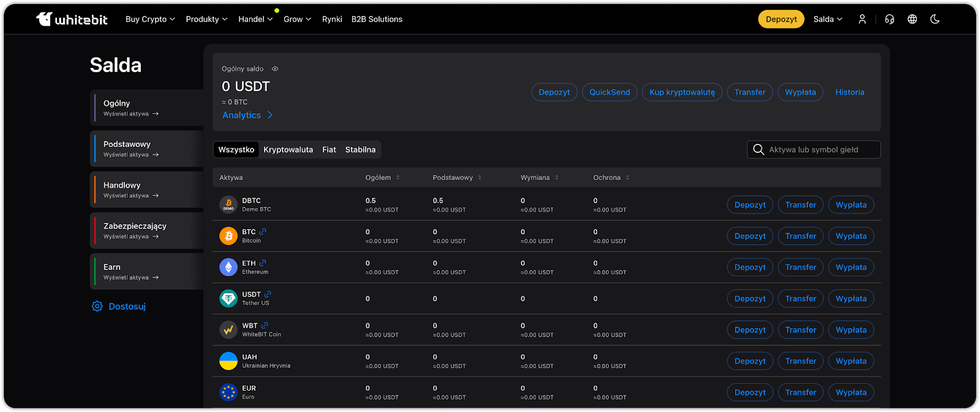Hide balance with the eye icon

(275, 69)
